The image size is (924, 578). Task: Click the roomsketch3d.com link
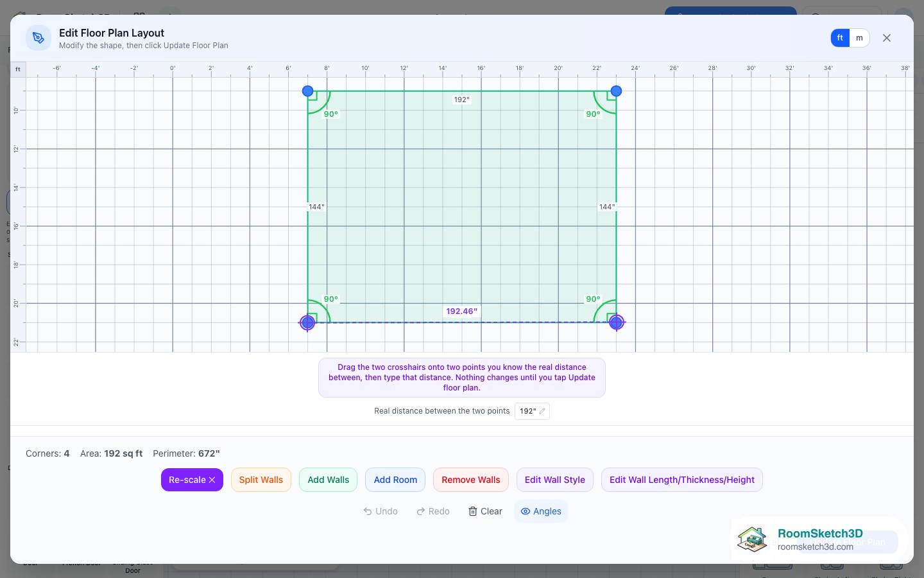coord(815,547)
